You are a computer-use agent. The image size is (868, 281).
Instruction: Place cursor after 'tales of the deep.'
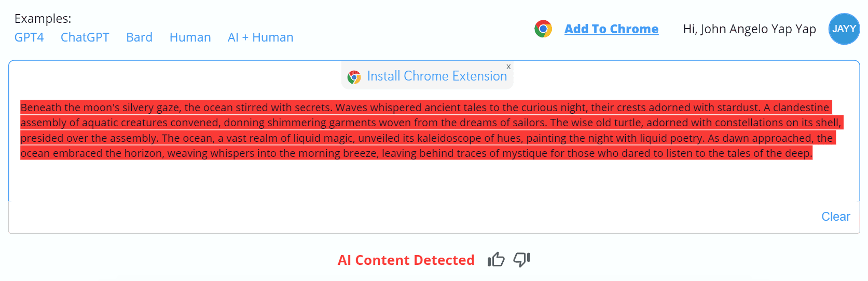(813, 153)
